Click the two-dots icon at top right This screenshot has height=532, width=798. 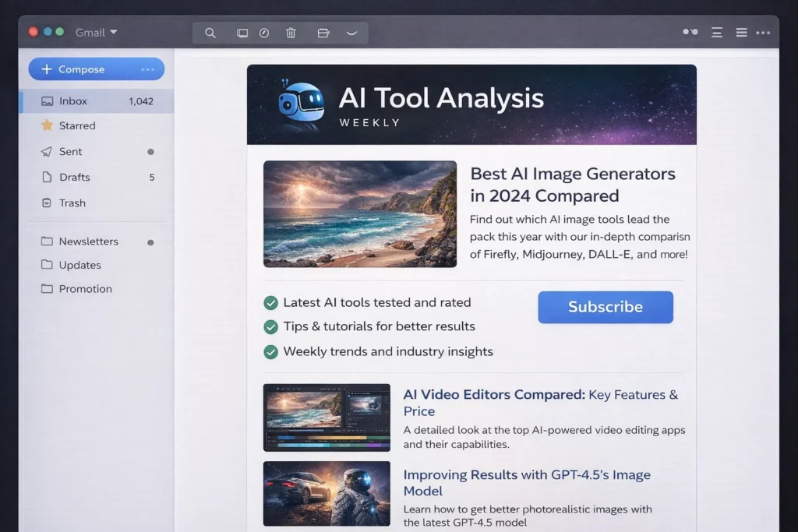[x=690, y=32]
